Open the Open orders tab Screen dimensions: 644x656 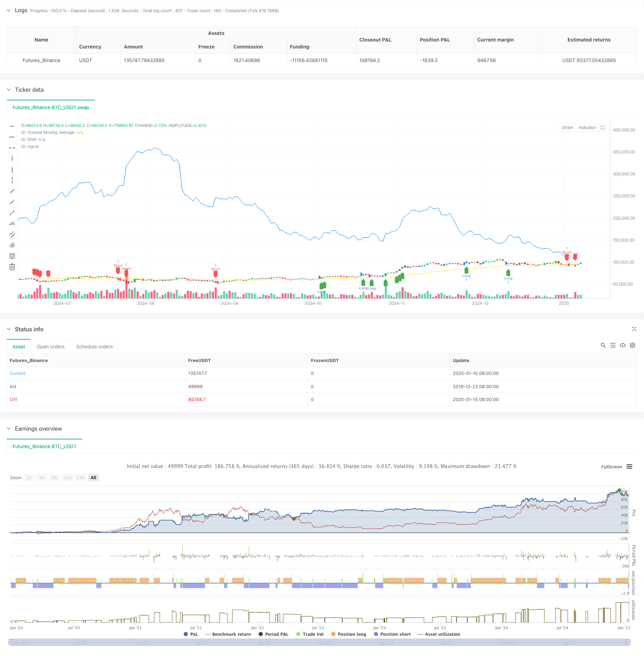click(51, 347)
